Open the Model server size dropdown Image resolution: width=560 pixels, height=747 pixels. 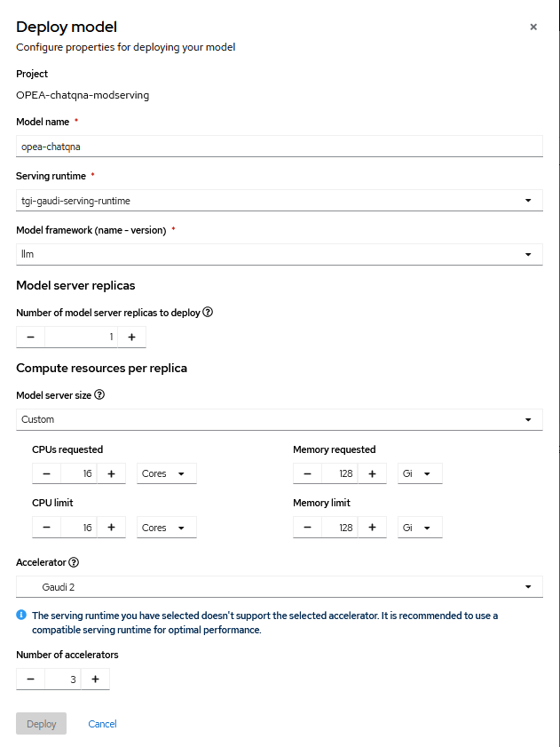pyautogui.click(x=280, y=419)
